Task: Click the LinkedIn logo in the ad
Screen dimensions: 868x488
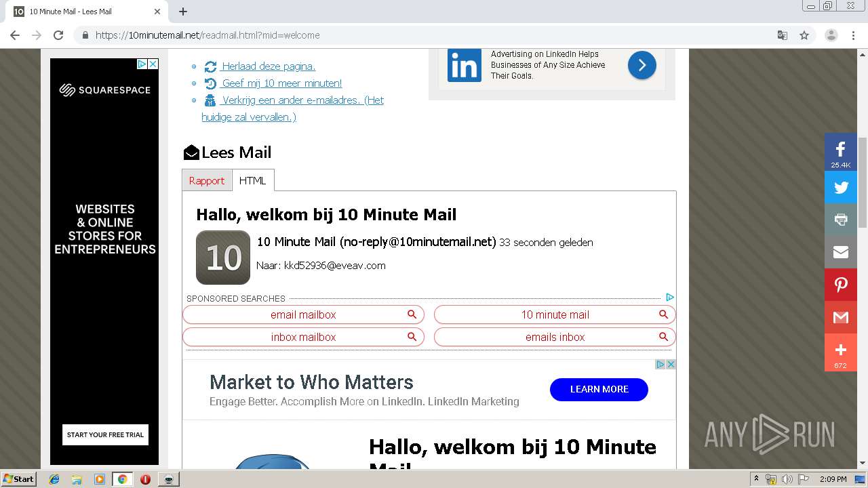Action: (x=465, y=66)
